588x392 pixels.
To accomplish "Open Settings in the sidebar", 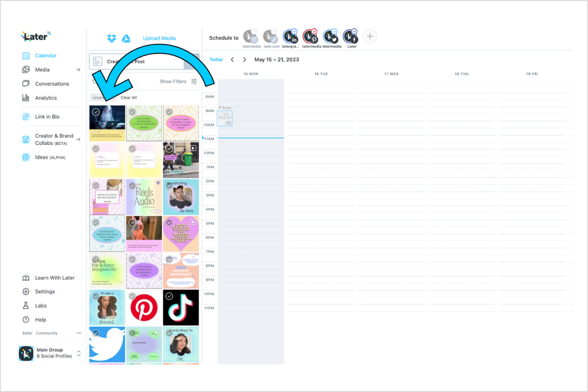I will [45, 292].
